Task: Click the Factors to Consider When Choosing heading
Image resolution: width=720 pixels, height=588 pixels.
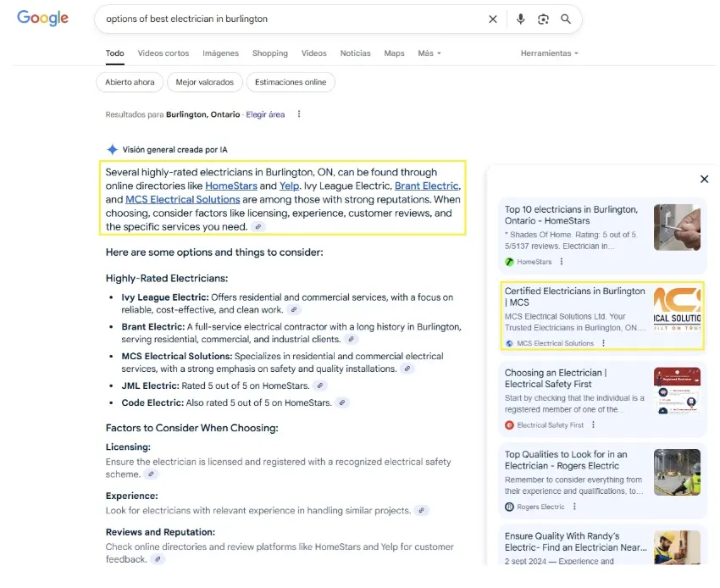Action: [x=192, y=428]
